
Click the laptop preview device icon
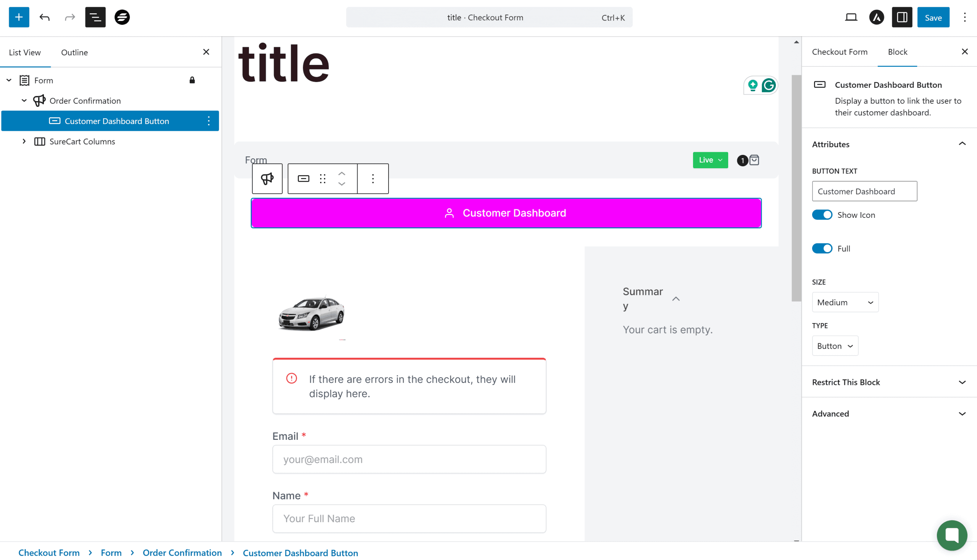coord(851,17)
